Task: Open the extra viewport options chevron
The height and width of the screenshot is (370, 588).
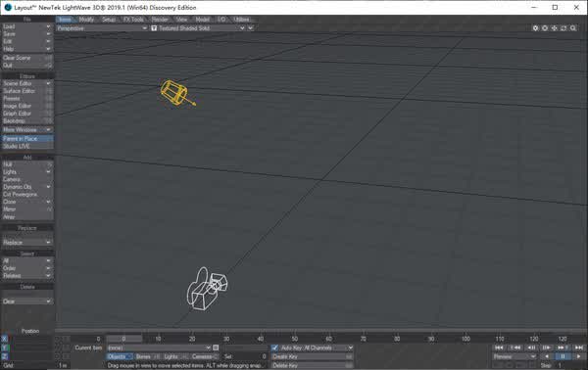Action: tap(251, 28)
